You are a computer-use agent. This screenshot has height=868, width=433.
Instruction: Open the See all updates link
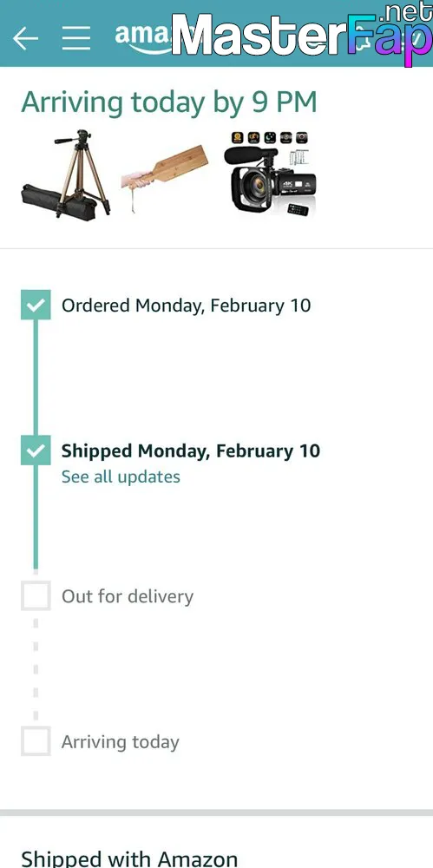[121, 477]
